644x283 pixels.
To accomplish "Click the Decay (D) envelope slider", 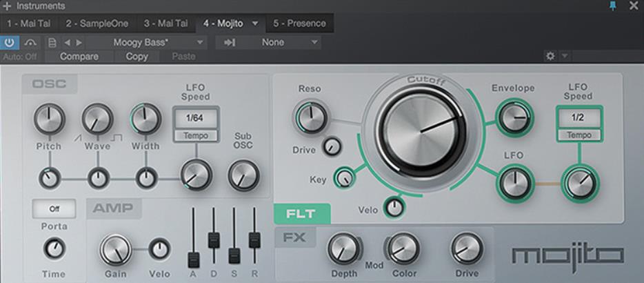I will [214, 241].
